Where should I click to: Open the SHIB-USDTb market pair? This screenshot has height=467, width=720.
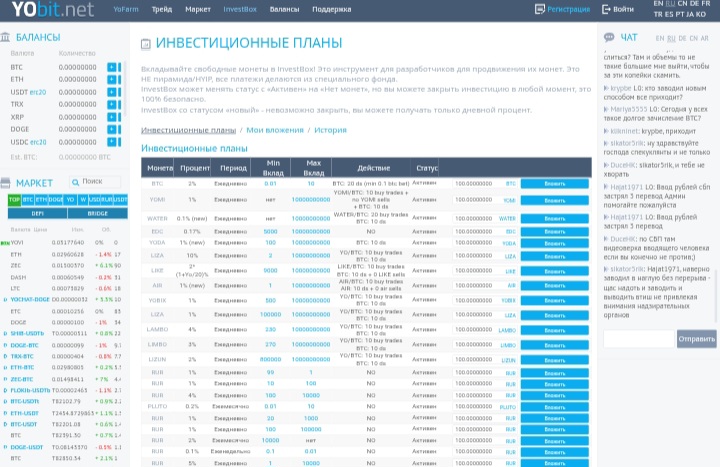point(27,333)
